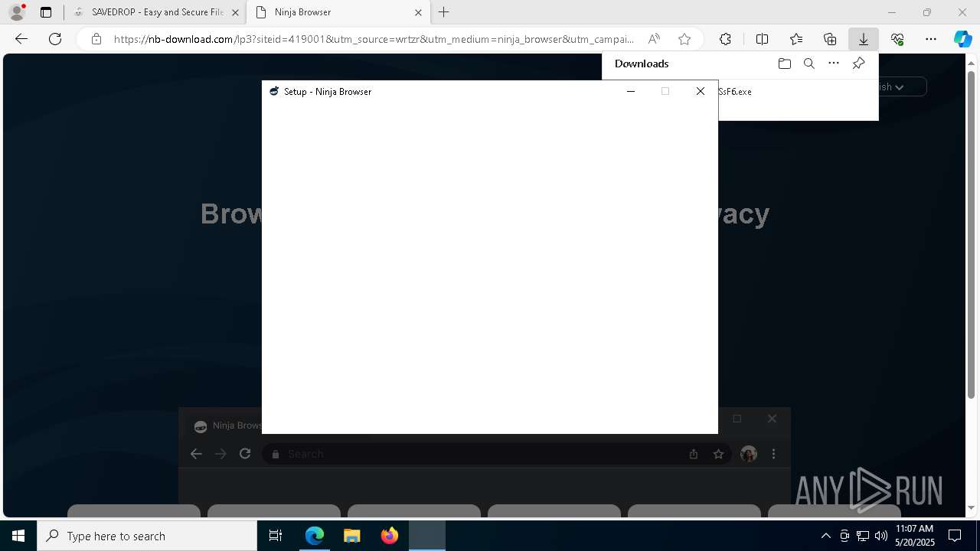Select the running setup taskbar item
The image size is (980, 551).
[x=426, y=536]
